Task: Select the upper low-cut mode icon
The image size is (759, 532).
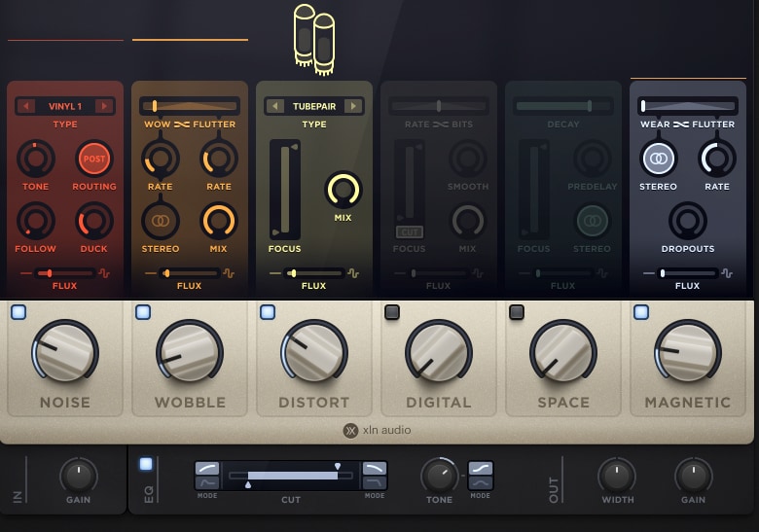Action: [x=206, y=468]
